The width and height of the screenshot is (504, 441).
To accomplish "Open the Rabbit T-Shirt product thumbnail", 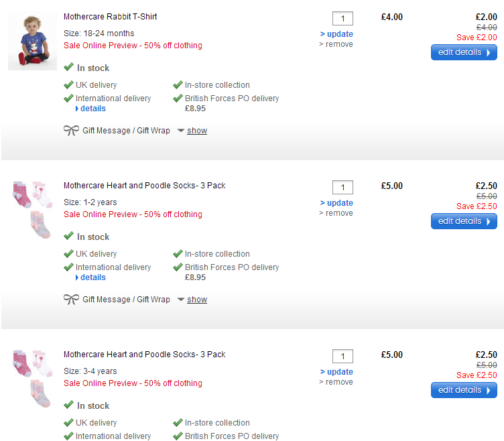I will coord(32,40).
